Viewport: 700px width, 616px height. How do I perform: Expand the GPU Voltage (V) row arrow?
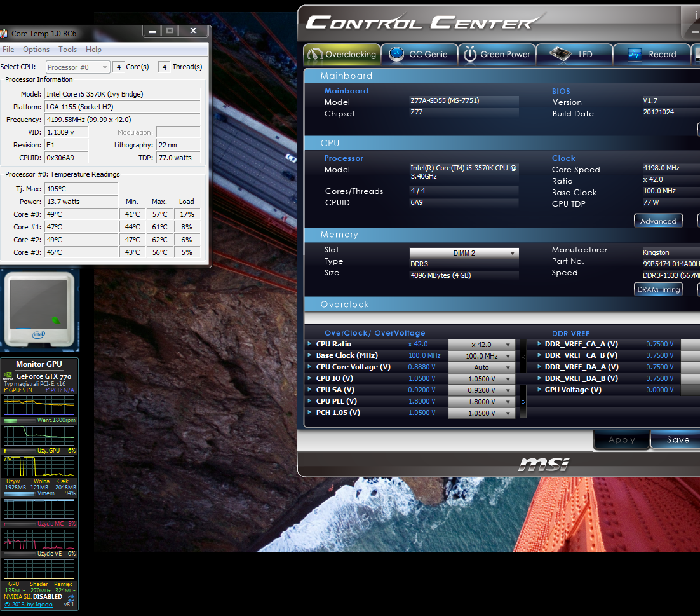pyautogui.click(x=538, y=390)
